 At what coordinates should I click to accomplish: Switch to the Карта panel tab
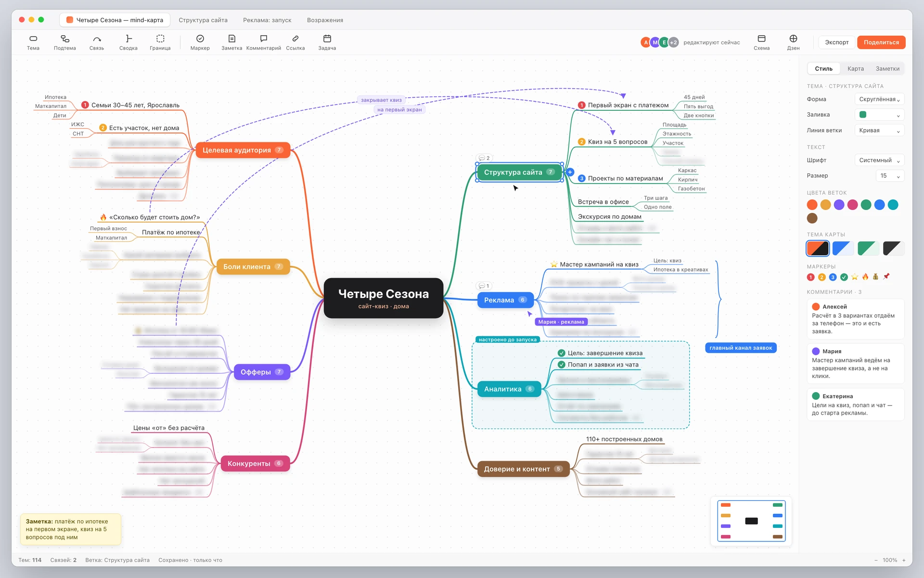coord(856,69)
